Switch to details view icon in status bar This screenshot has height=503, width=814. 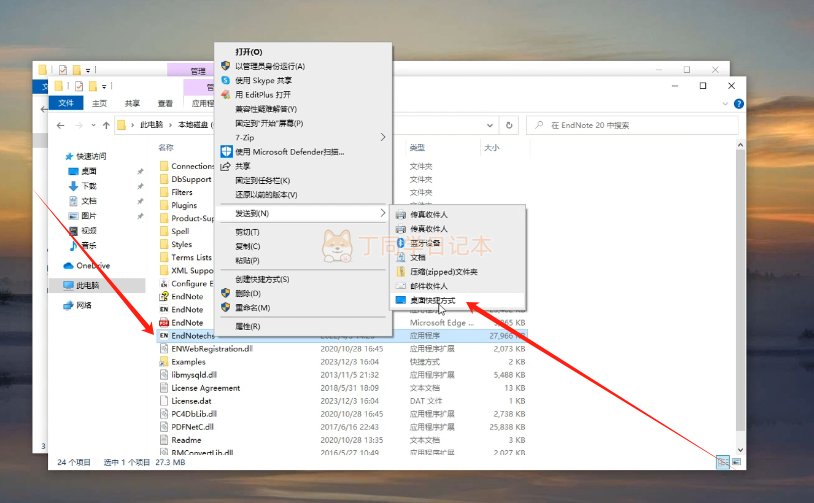coord(722,461)
